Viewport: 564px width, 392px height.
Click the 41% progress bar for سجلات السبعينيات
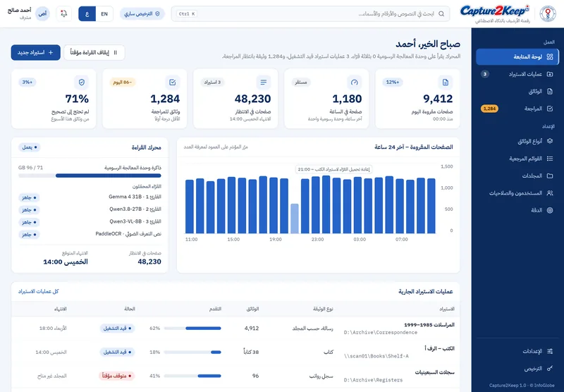[x=192, y=376]
